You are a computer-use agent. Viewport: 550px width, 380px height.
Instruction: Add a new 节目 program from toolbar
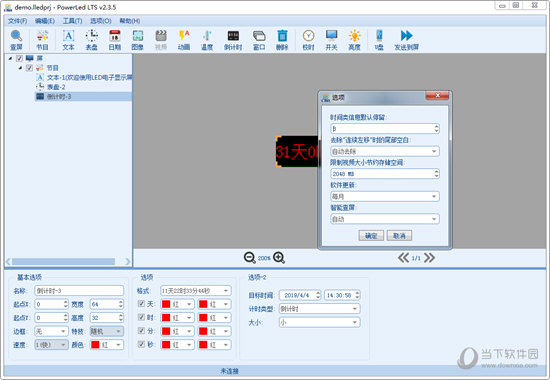tap(42, 40)
